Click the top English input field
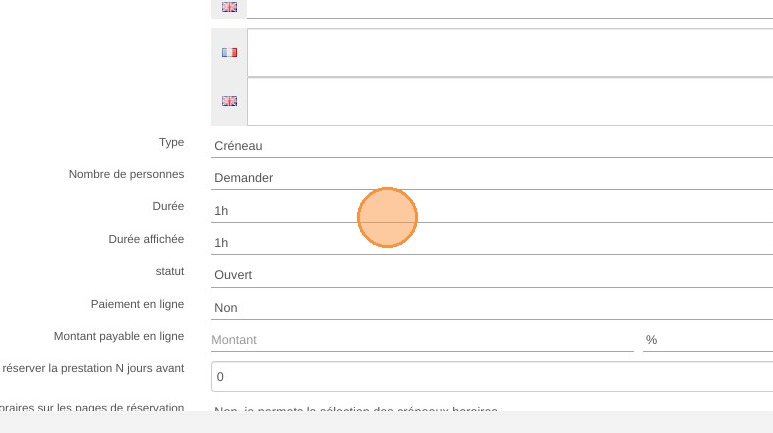Viewport: 773px width, 433px height. point(510,9)
